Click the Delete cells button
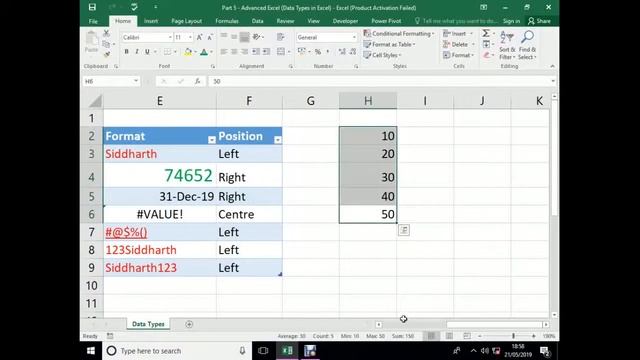The width and height of the screenshot is (640, 360). click(x=459, y=44)
